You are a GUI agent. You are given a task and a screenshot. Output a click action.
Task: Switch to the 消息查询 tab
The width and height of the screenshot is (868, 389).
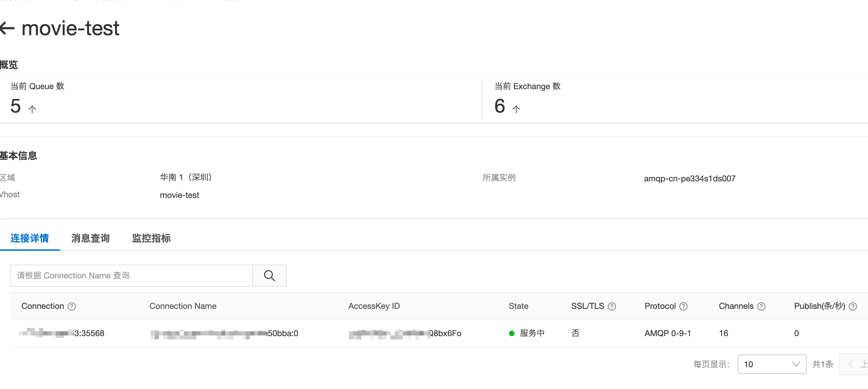91,238
